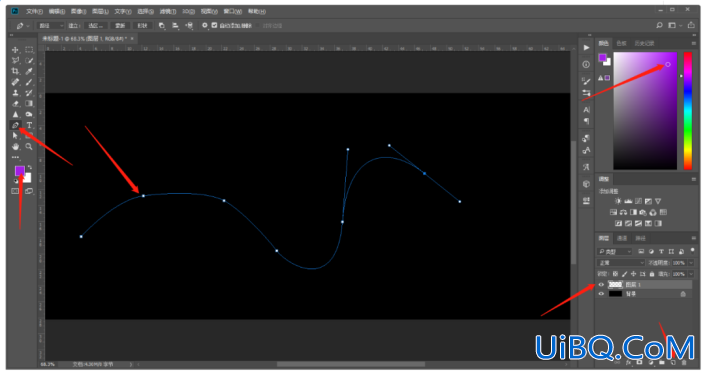Click the Shape button in options bar

143,26
